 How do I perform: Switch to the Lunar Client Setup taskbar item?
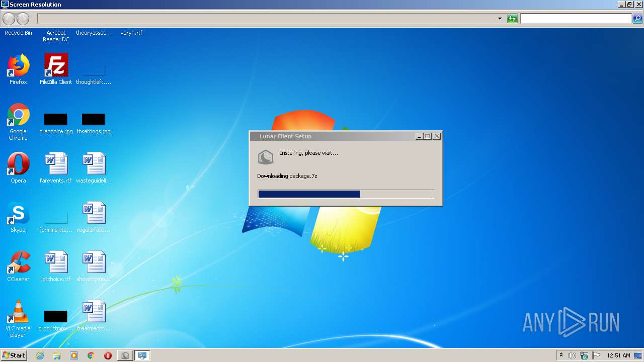125,355
